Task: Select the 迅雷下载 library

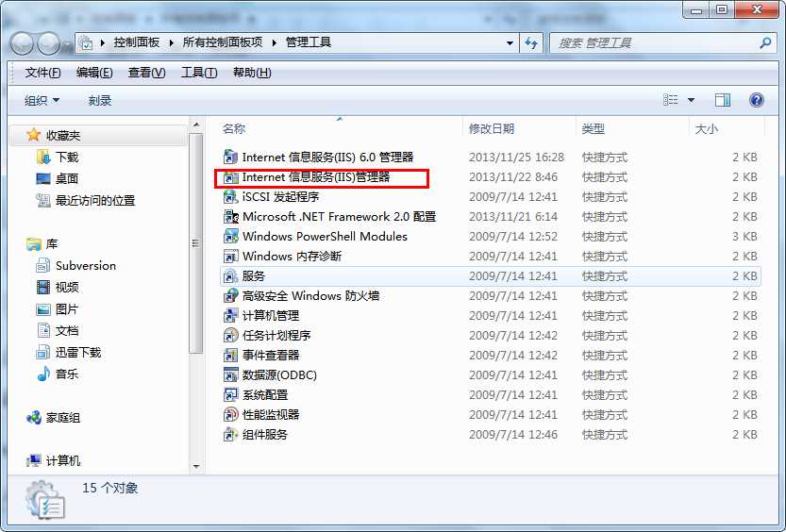Action: 69,352
